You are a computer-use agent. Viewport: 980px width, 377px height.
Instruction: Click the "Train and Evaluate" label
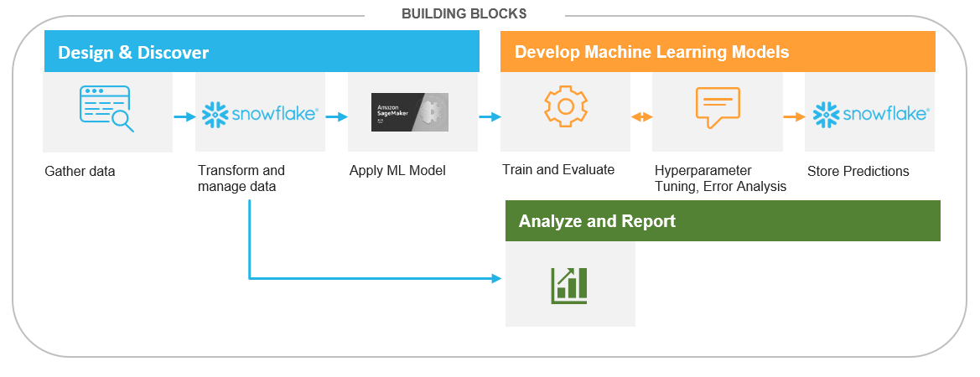pyautogui.click(x=559, y=170)
